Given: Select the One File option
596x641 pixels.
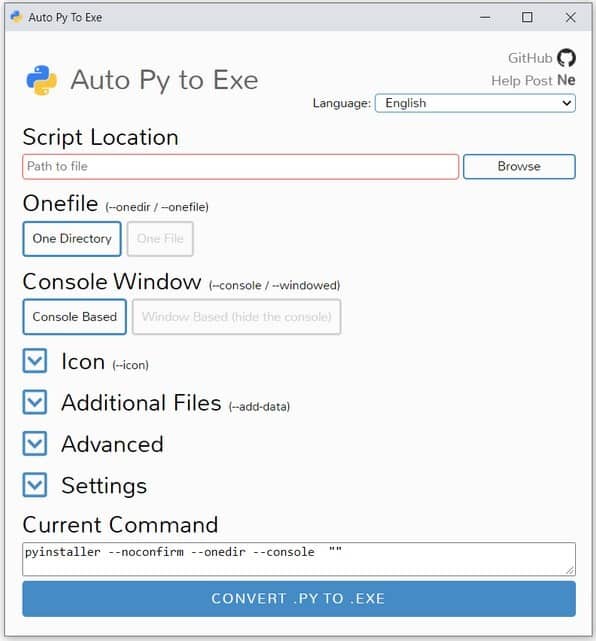Looking at the screenshot, I should [160, 239].
